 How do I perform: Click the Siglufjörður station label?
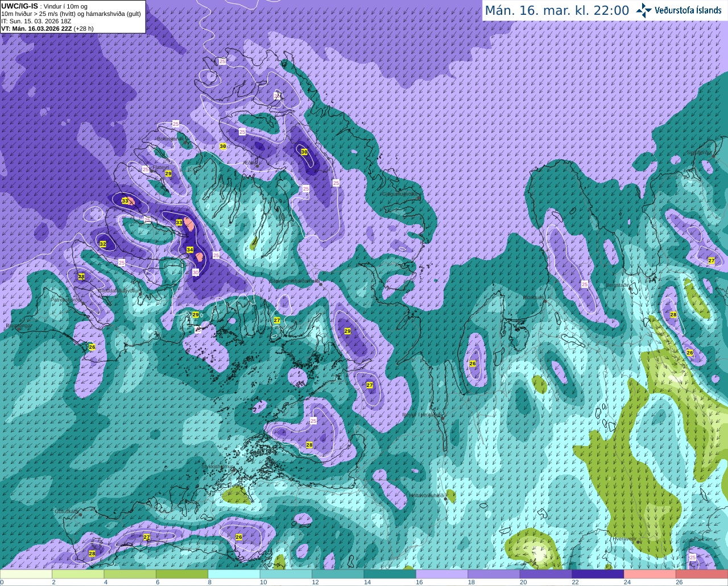pos(699,152)
